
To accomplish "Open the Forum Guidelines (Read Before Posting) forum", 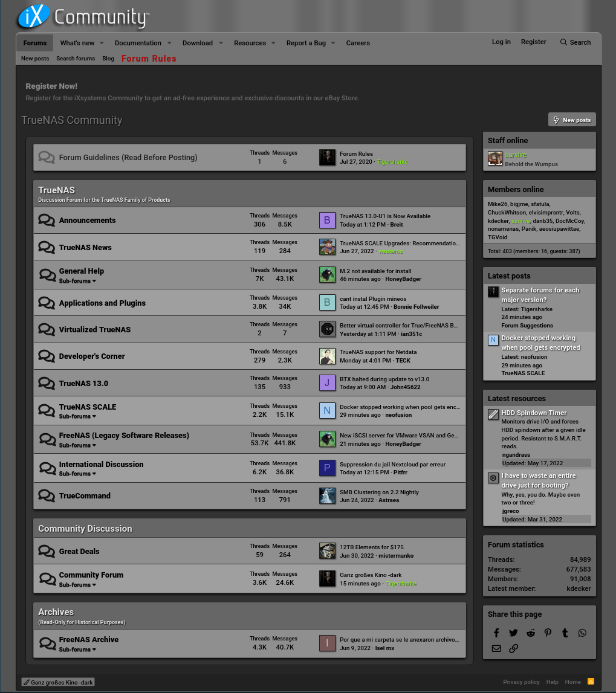I will [x=128, y=157].
